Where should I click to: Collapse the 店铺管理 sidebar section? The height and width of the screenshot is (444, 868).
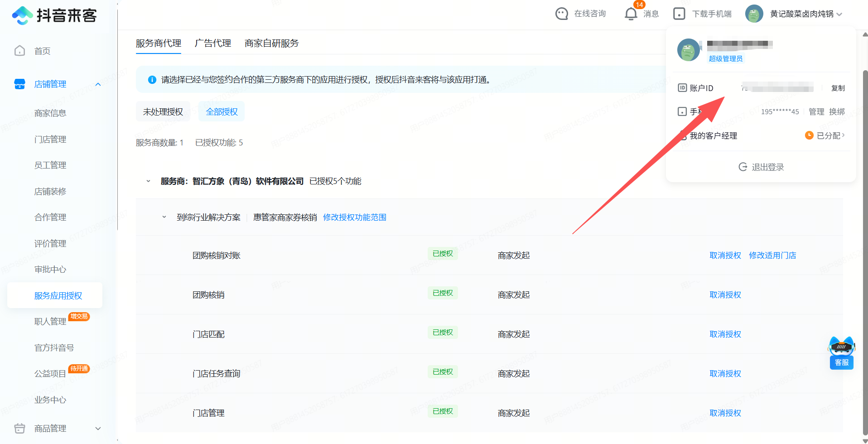click(x=98, y=84)
